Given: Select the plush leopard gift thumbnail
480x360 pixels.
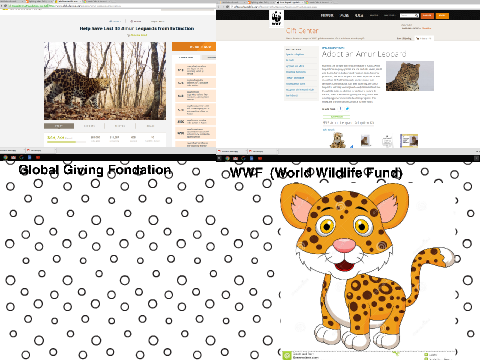Looking at the screenshot, I should pyautogui.click(x=338, y=140).
